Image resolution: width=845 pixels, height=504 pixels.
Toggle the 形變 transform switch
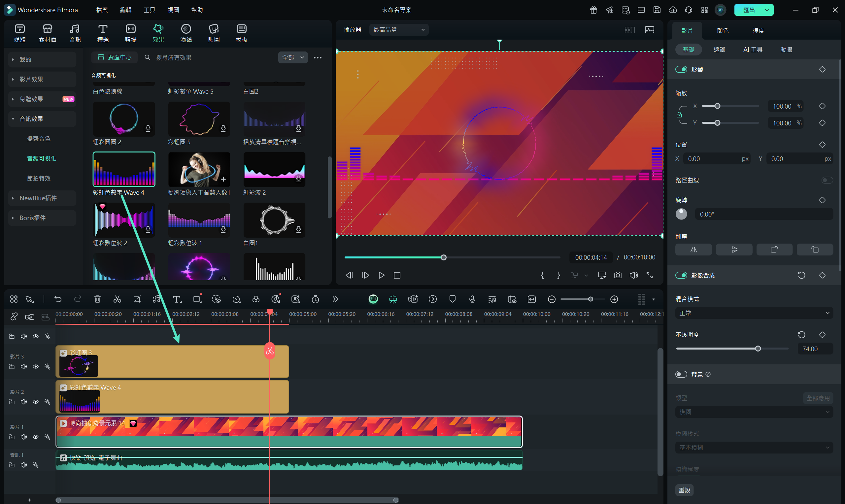(681, 69)
